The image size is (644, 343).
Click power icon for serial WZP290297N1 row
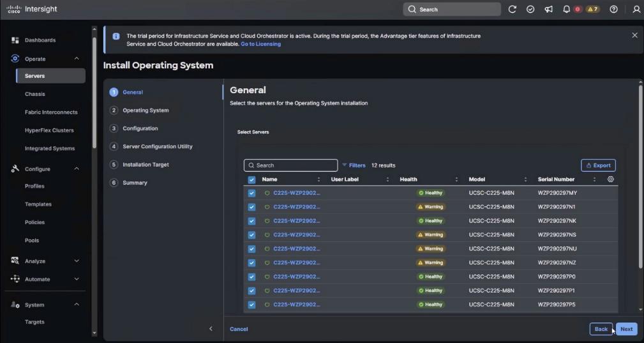267,207
